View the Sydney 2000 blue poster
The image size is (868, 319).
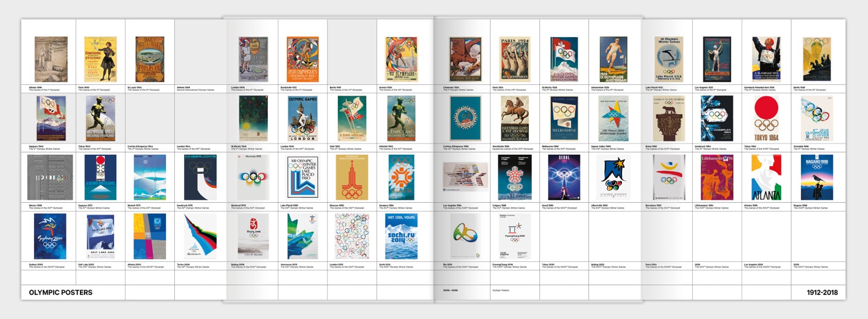(x=51, y=236)
